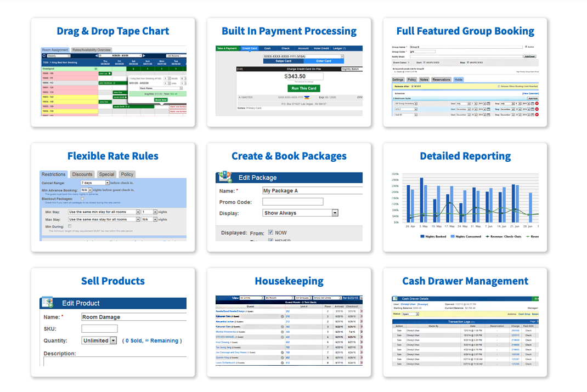Open the July start date calendar icon
587x392 pixels.
(489, 104)
